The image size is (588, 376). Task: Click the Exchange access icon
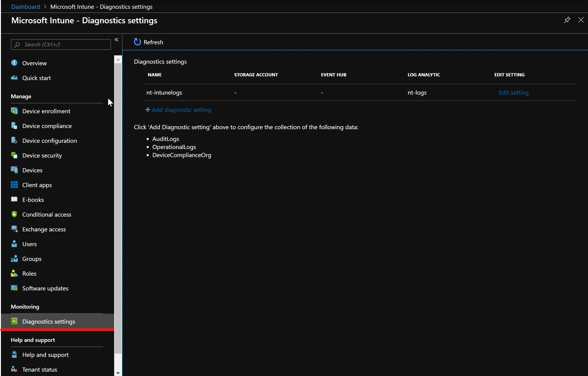pyautogui.click(x=14, y=229)
